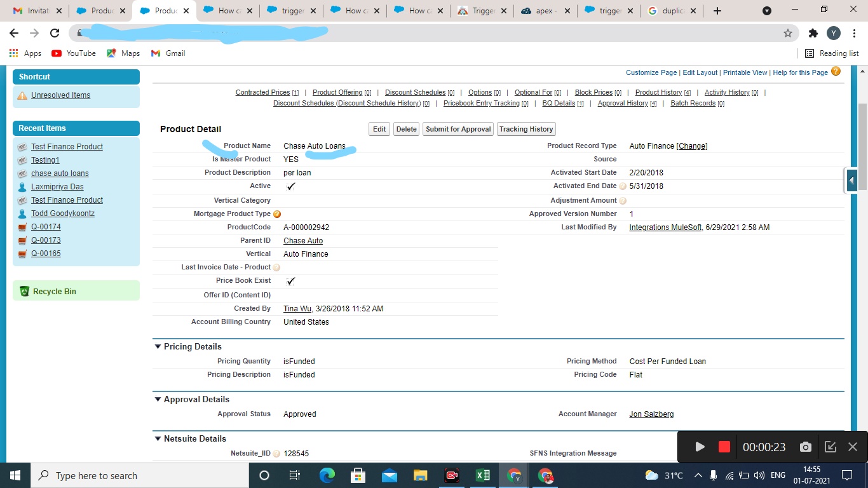Click the Edit button in Product Detail

tap(379, 129)
